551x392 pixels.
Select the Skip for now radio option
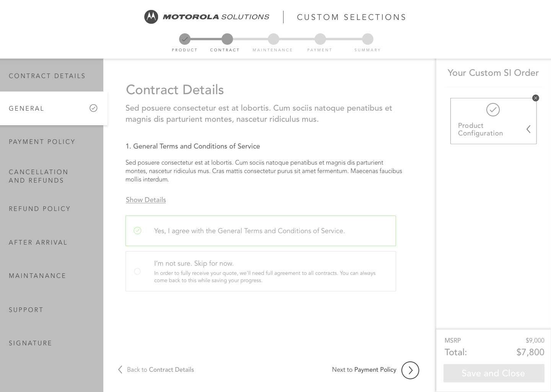pos(137,271)
